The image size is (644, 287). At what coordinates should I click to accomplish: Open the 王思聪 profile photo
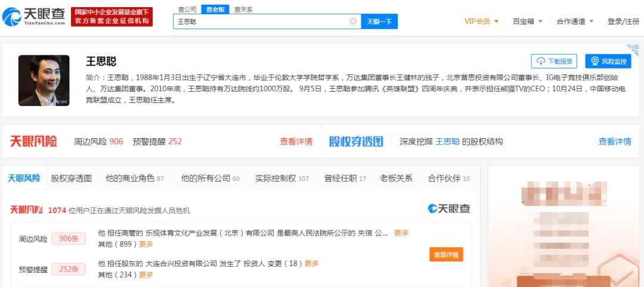pyautogui.click(x=44, y=80)
